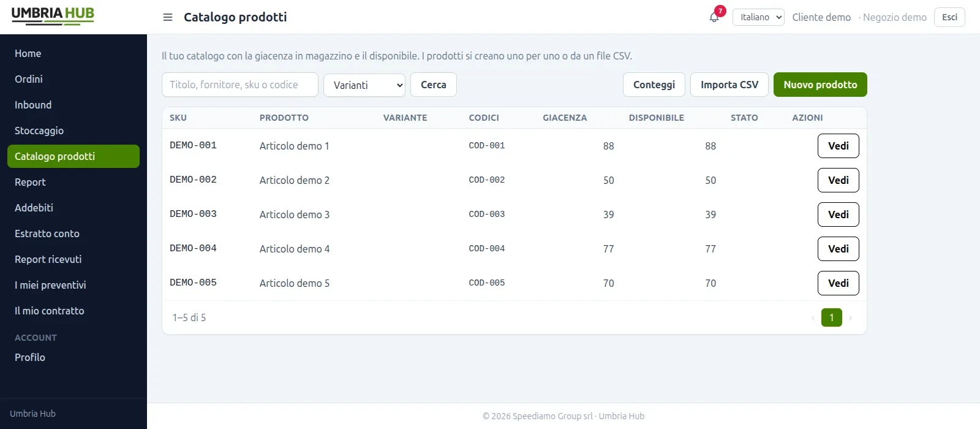Navigate to Inbound

coord(73,105)
